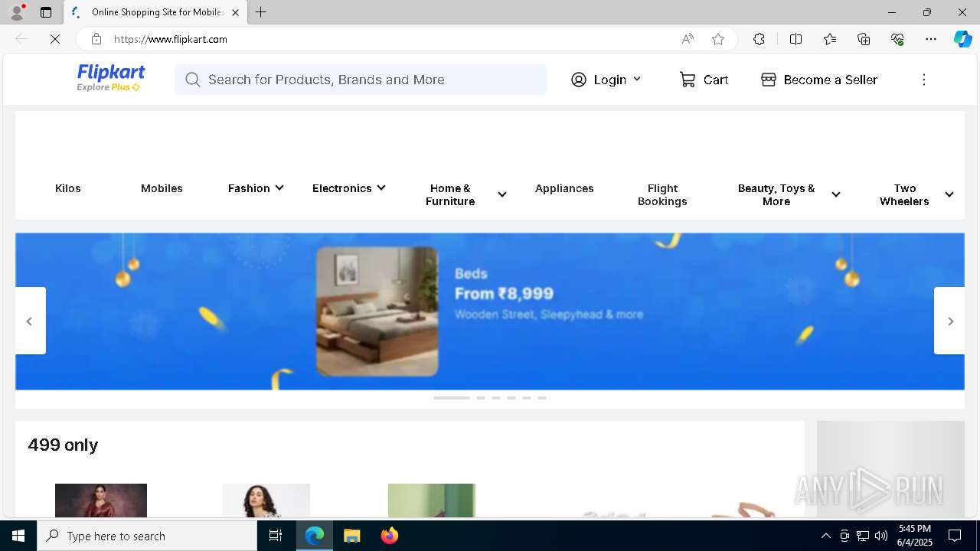Select the second banner carousel indicator
The width and height of the screenshot is (980, 551).
(481, 398)
